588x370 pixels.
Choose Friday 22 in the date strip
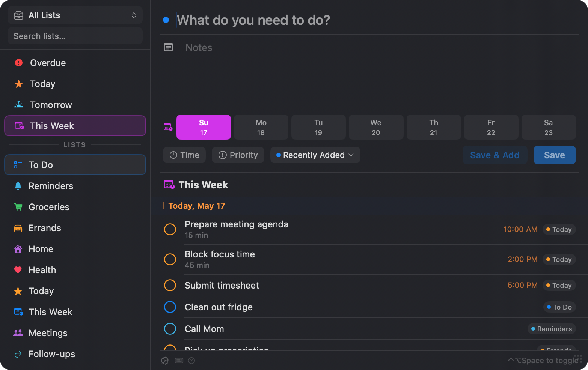[x=491, y=127]
